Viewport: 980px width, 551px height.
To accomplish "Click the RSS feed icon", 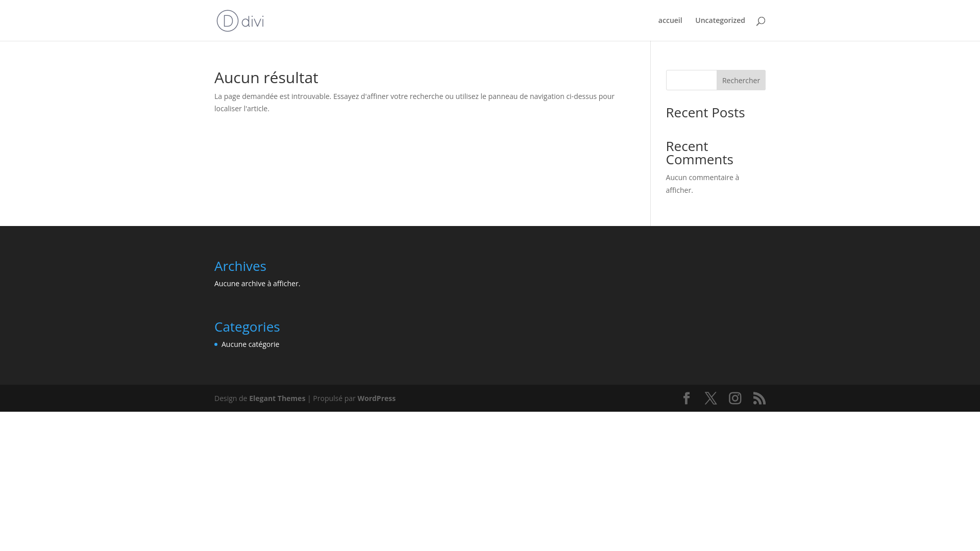I will point(759,398).
